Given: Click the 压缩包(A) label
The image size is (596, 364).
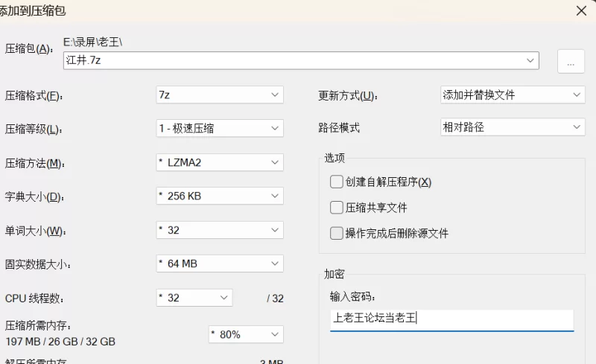Looking at the screenshot, I should tap(29, 48).
